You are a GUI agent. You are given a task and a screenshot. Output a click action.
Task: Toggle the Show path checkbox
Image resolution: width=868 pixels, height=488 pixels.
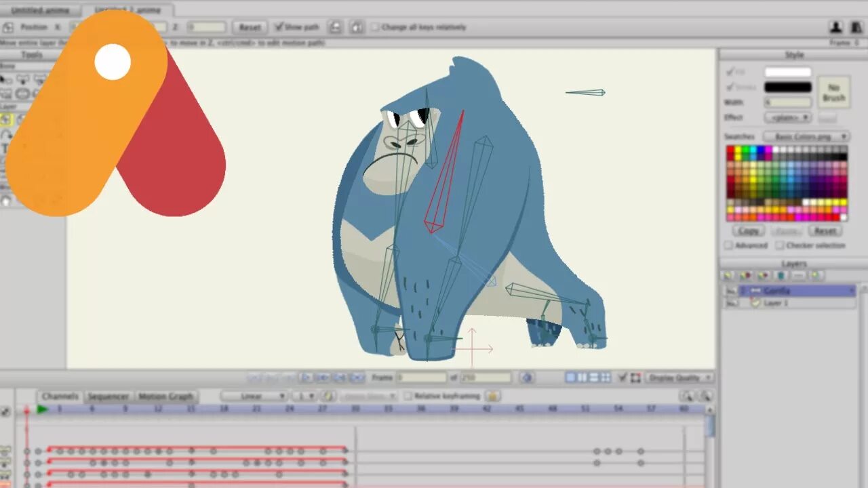coord(279,27)
